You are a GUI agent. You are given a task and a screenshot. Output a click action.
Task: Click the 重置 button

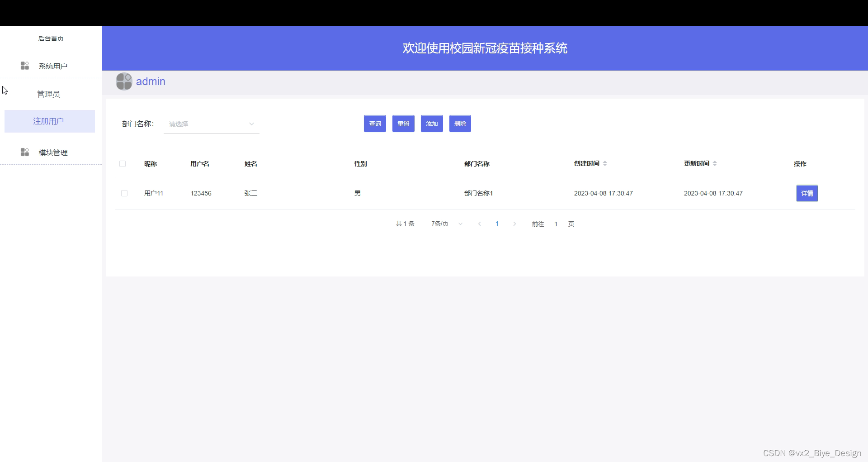(403, 124)
